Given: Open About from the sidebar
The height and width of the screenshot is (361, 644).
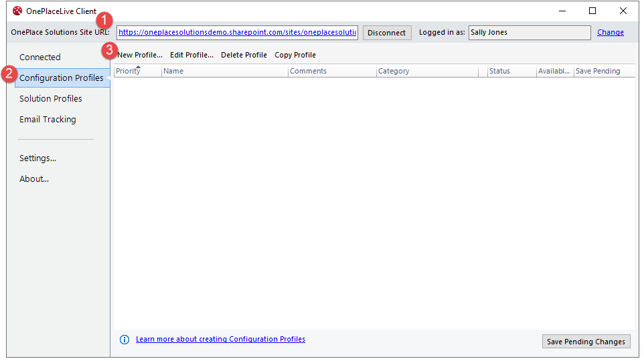Looking at the screenshot, I should (x=34, y=179).
